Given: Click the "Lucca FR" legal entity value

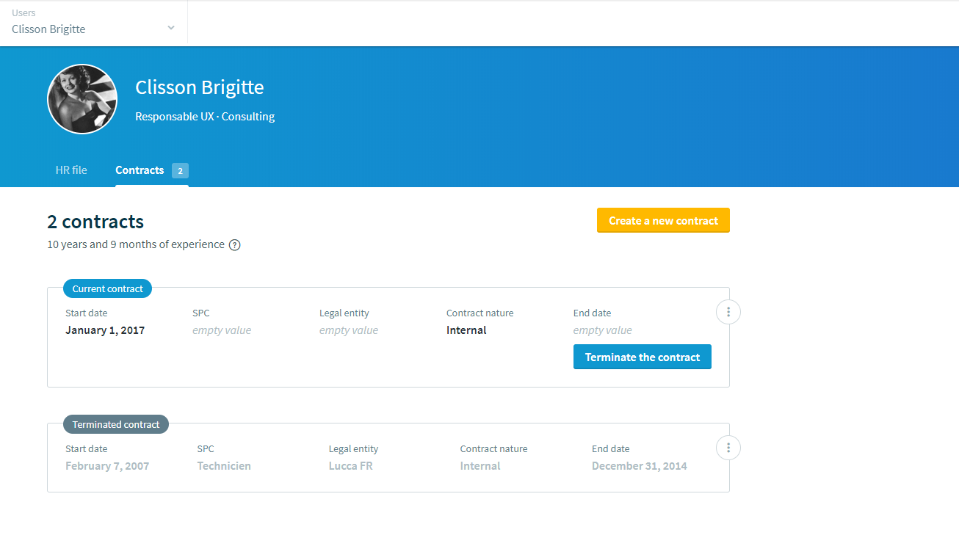Looking at the screenshot, I should (351, 466).
